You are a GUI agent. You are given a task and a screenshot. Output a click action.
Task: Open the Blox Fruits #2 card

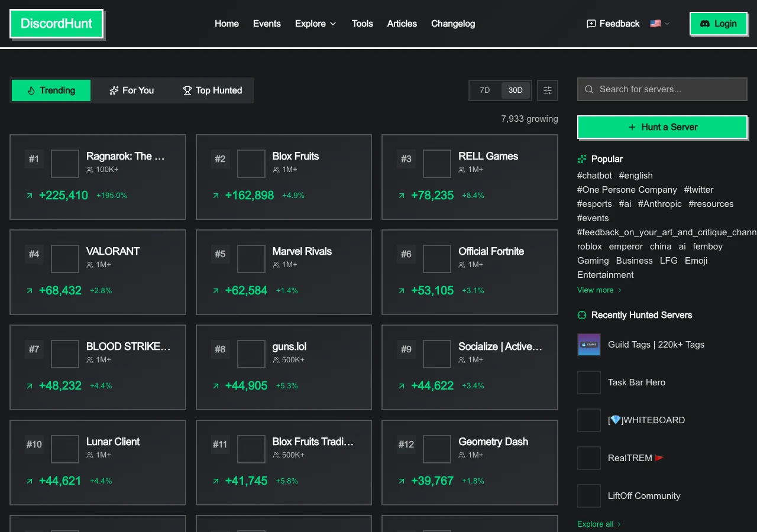(x=284, y=177)
